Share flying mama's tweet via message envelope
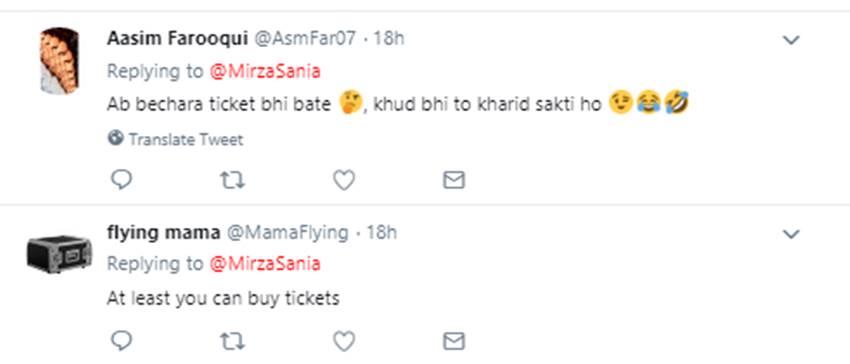 (x=454, y=341)
